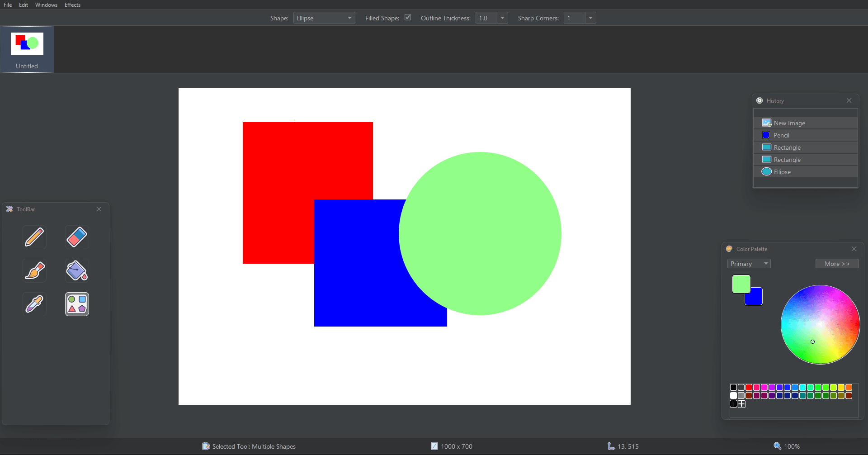Select the Ellipse history entry

(x=806, y=172)
